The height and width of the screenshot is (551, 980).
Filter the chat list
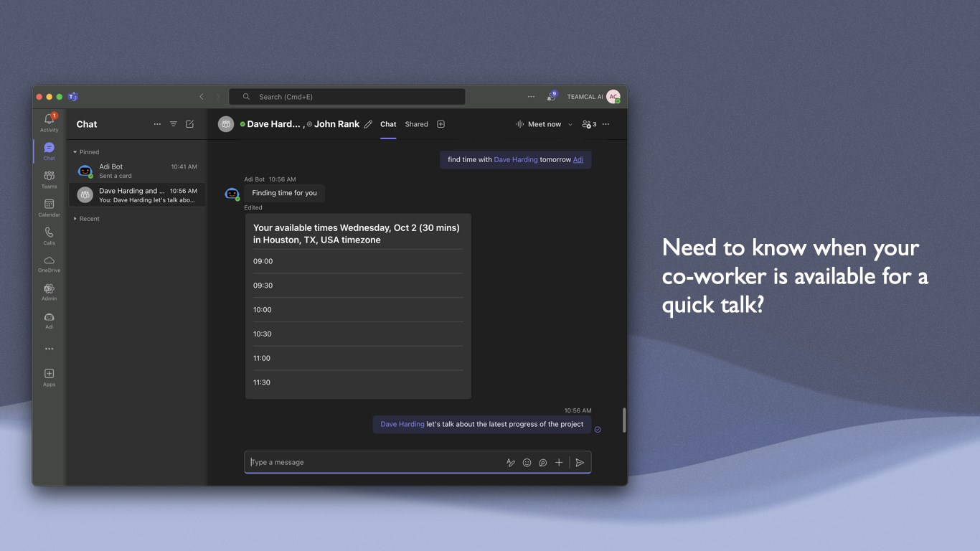(x=174, y=124)
